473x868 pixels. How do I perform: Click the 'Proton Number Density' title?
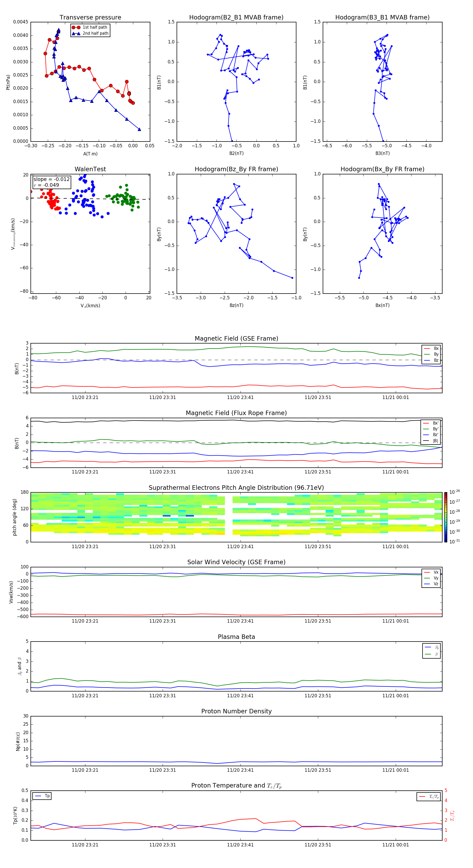coord(236,711)
